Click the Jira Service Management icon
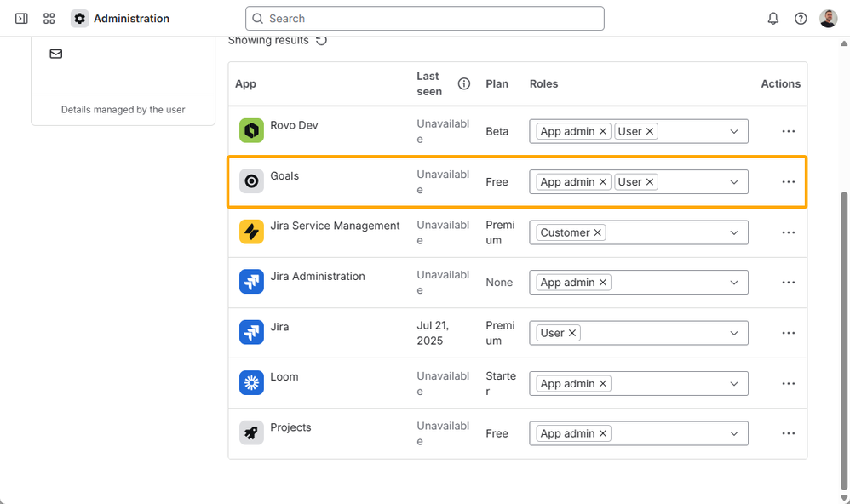Image resolution: width=850 pixels, height=504 pixels. click(x=251, y=232)
